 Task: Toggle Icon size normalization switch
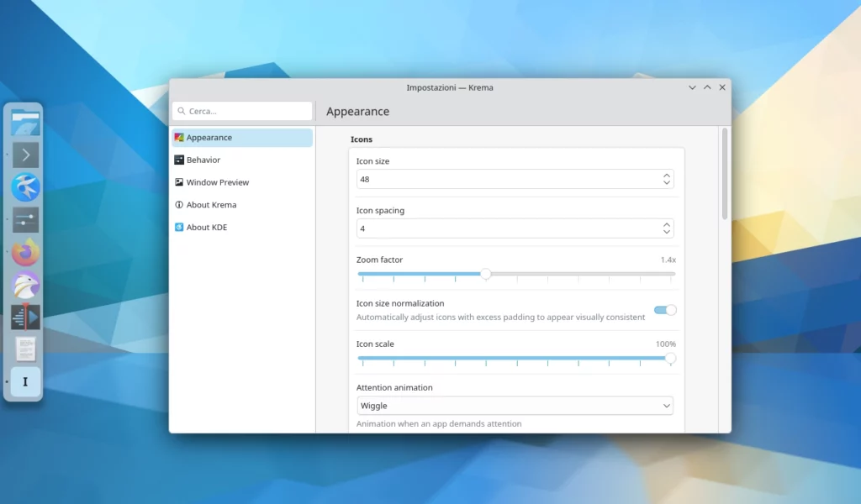point(665,310)
